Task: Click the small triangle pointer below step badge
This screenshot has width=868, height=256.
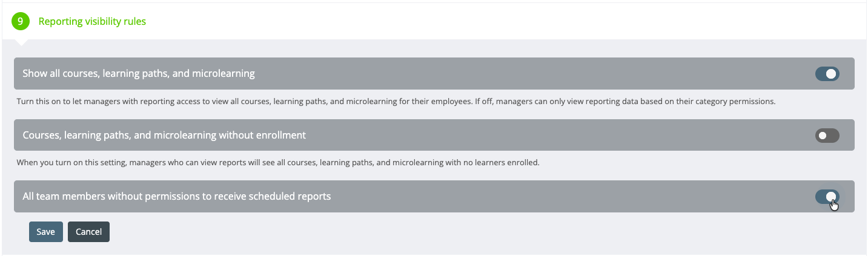Action: 21,42
